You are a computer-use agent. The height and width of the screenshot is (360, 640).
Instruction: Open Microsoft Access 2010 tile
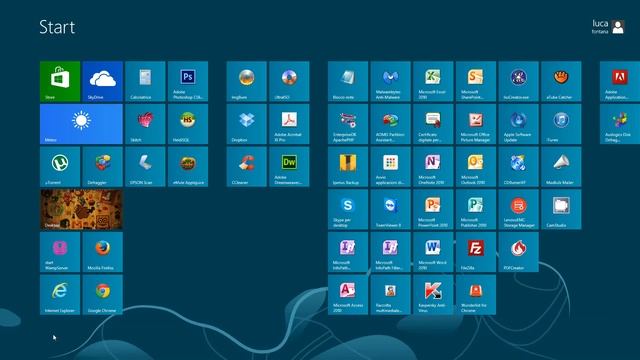(348, 294)
